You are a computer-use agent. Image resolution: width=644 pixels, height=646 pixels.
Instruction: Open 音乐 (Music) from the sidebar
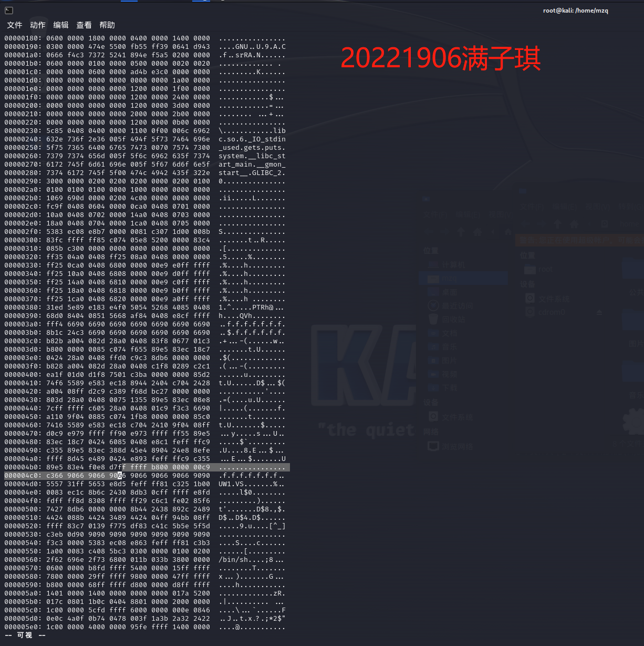[450, 346]
